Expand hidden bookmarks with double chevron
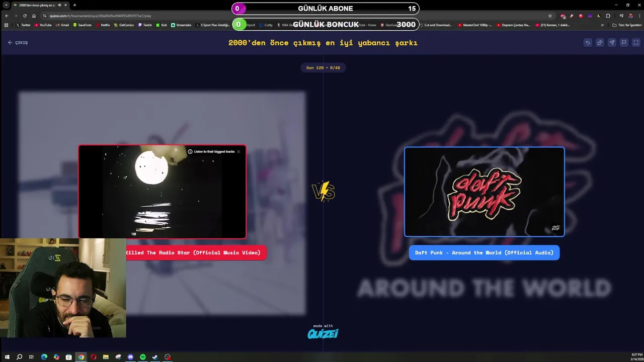 602,25
